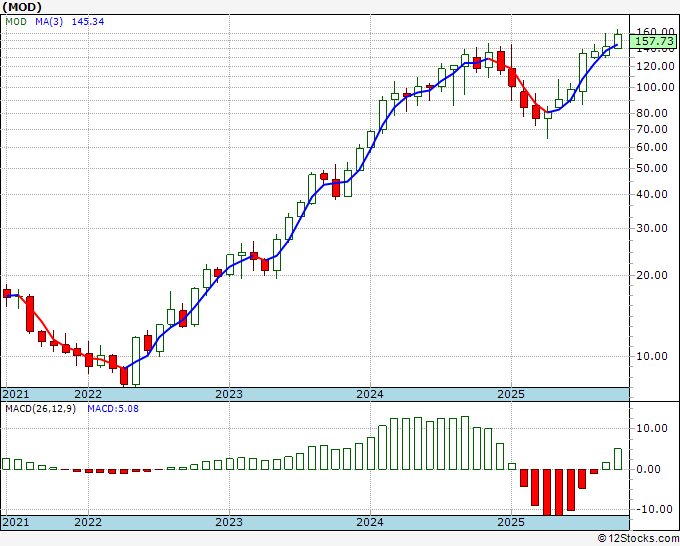Image resolution: width=680 pixels, height=546 pixels.
Task: Click 2025 on the price chart timeline
Action: (x=511, y=394)
